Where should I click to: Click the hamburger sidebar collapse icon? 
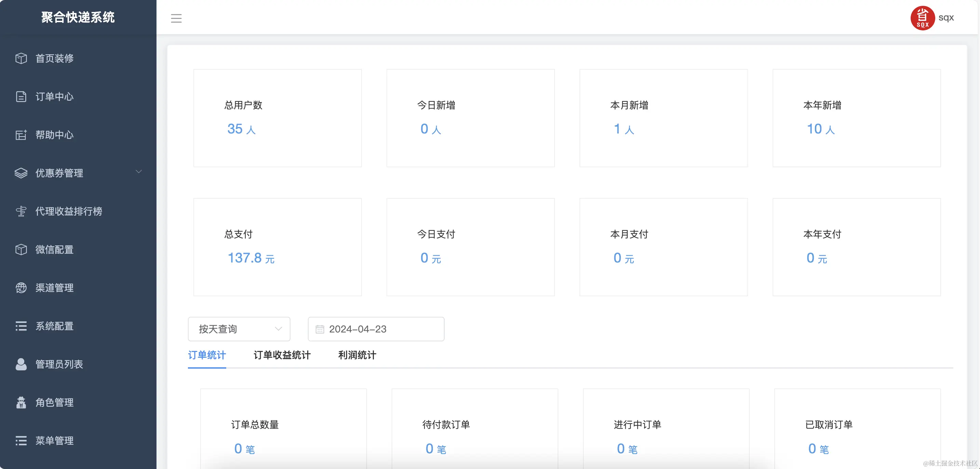tap(176, 18)
